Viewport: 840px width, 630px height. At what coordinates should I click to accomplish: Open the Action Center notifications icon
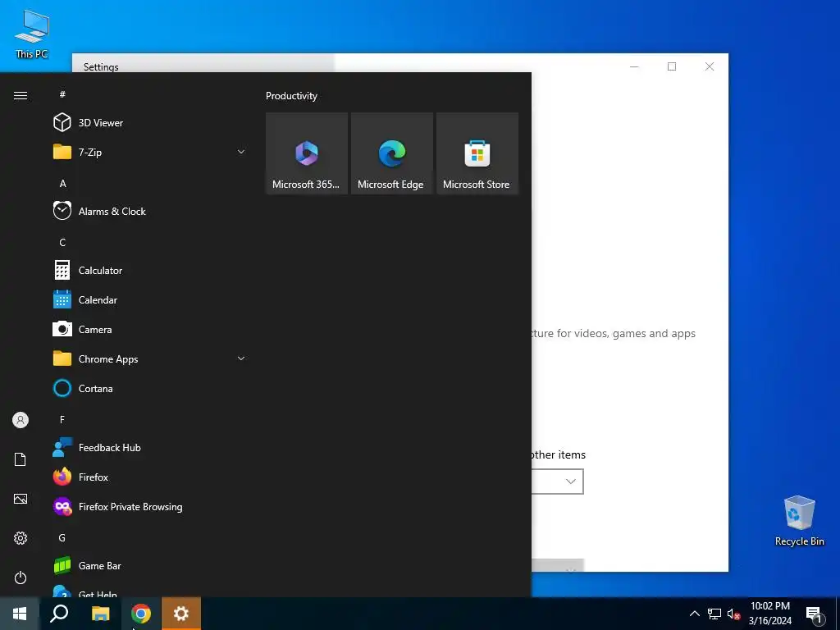(x=815, y=614)
